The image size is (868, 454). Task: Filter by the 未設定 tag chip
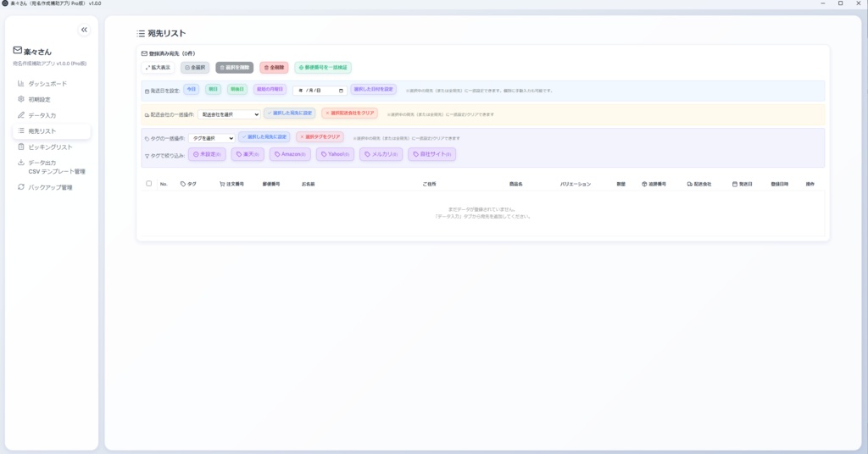click(207, 154)
